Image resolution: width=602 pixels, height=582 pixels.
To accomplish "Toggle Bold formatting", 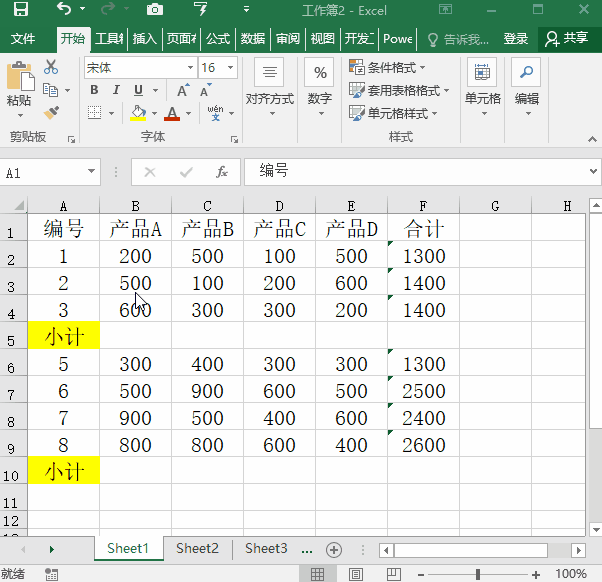I will coord(94,90).
